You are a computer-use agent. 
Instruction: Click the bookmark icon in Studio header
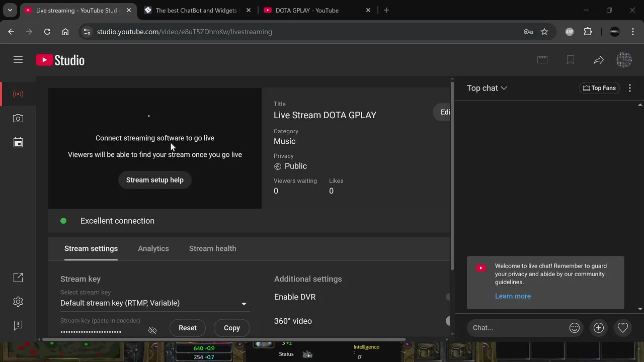571,60
